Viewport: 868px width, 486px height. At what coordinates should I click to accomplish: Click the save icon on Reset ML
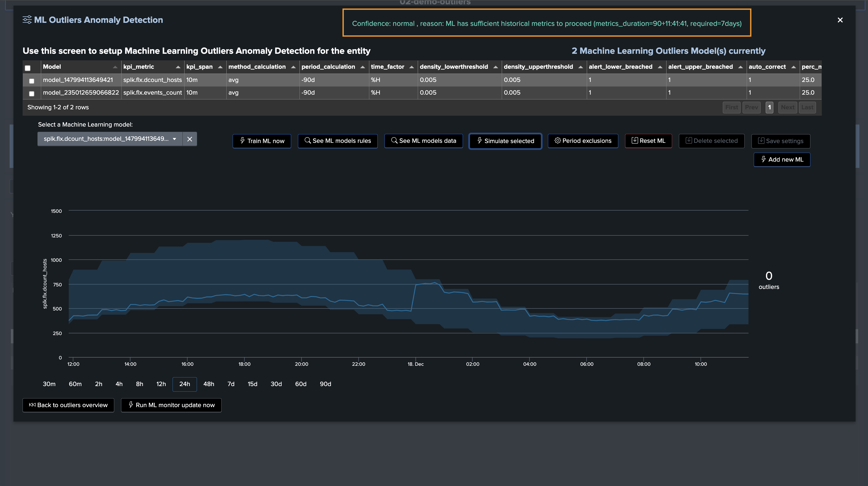pos(635,141)
